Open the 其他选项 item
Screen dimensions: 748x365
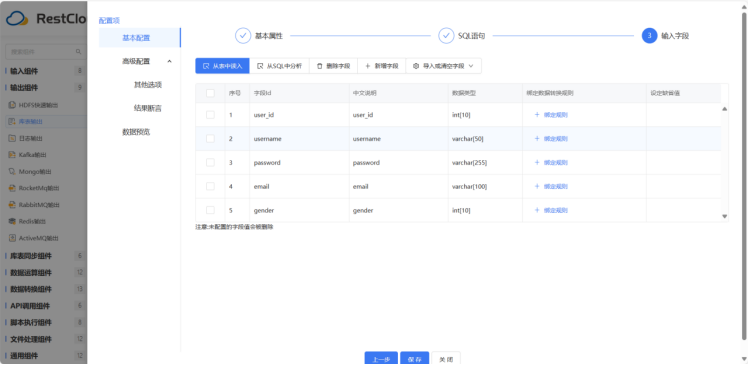pos(148,84)
